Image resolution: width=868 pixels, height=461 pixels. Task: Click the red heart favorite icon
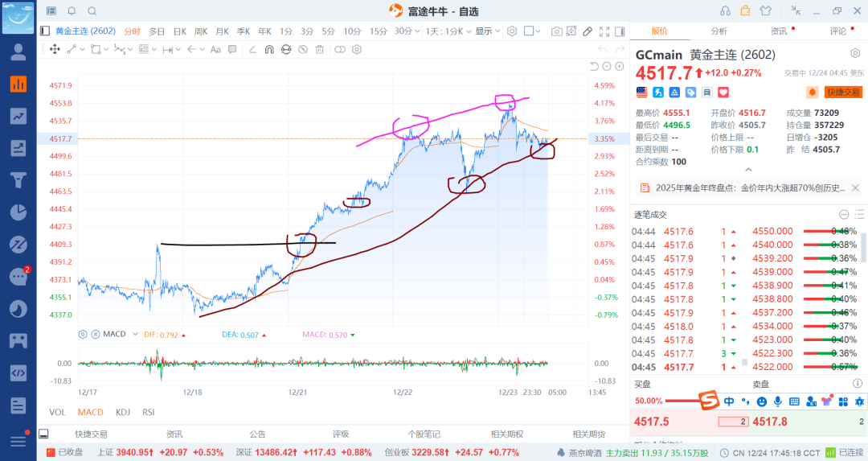(x=723, y=92)
